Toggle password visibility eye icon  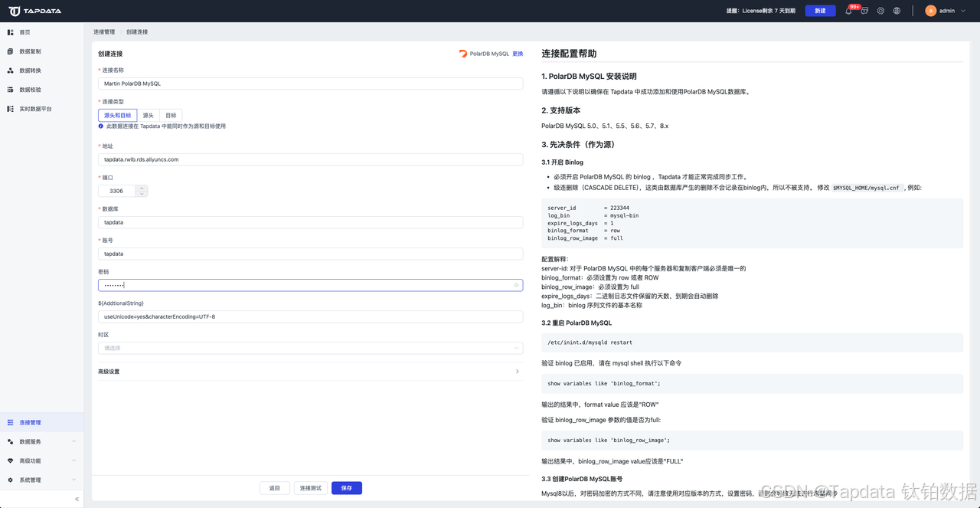[x=517, y=285]
